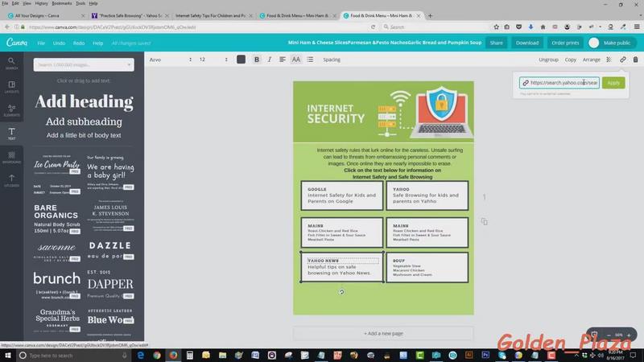The height and width of the screenshot is (362, 644).
Task: Apply the entered link
Action: click(x=613, y=83)
